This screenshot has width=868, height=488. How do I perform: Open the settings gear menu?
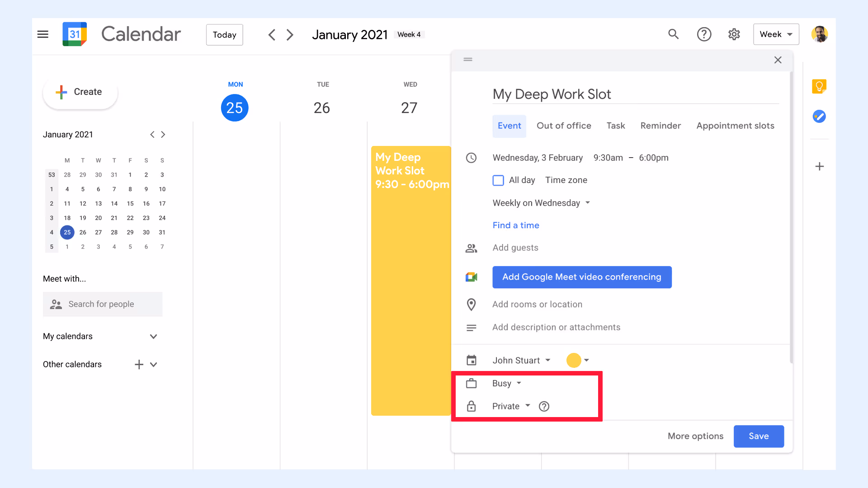coord(734,34)
